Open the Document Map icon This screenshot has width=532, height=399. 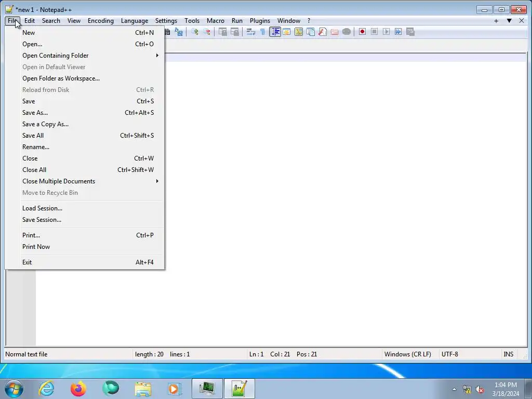pos(299,32)
